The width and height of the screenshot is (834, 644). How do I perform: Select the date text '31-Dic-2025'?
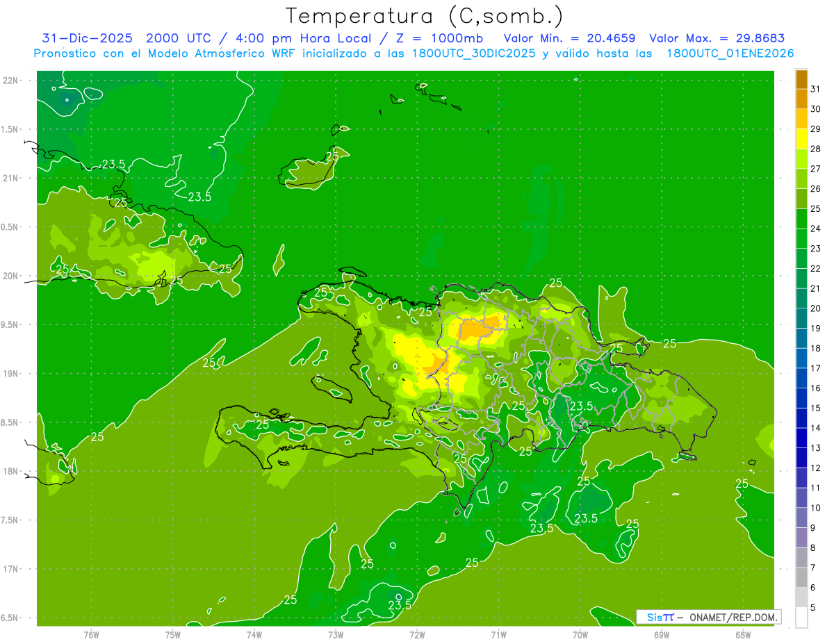(x=87, y=38)
